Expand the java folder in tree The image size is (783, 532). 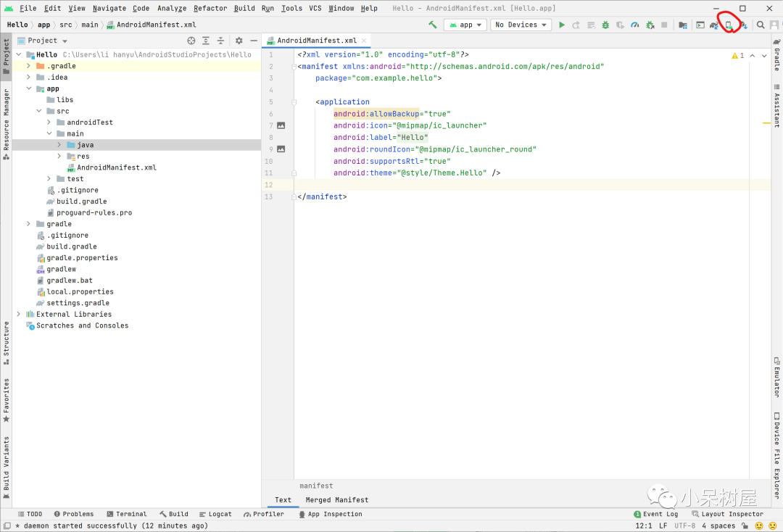coord(59,145)
